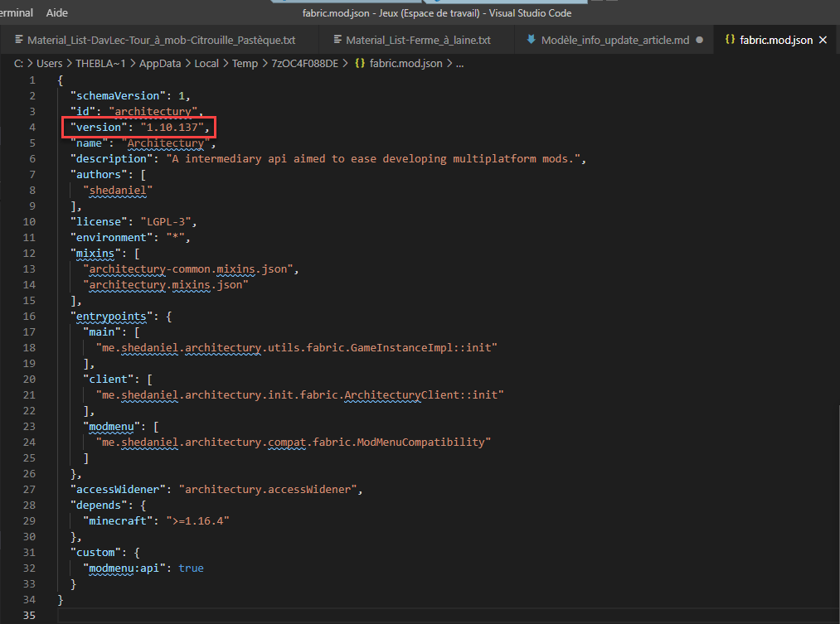The width and height of the screenshot is (840, 624).
Task: Click the "entrypoints" key
Action: tap(111, 317)
